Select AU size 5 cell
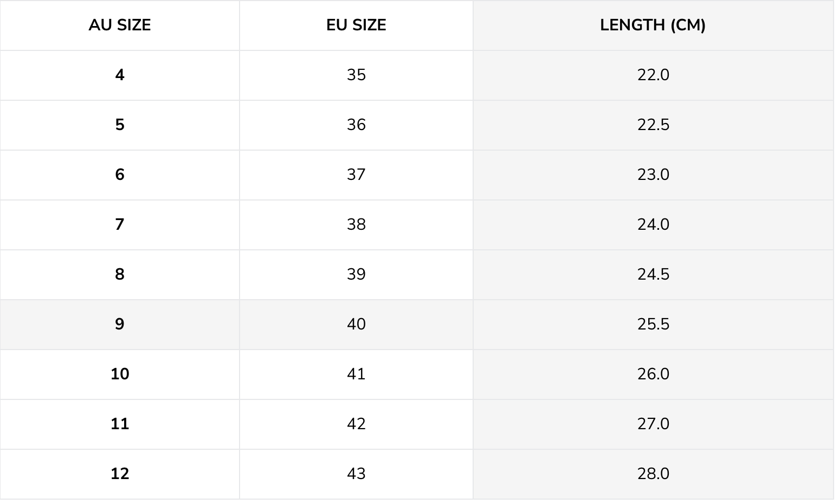Screen dimensions: 839x504 (x=120, y=125)
